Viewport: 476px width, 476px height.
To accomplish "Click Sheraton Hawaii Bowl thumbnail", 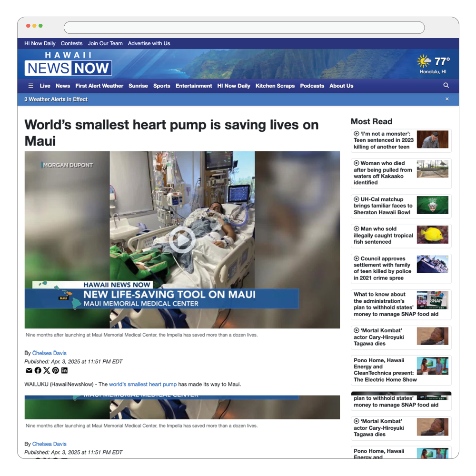I will 433,205.
